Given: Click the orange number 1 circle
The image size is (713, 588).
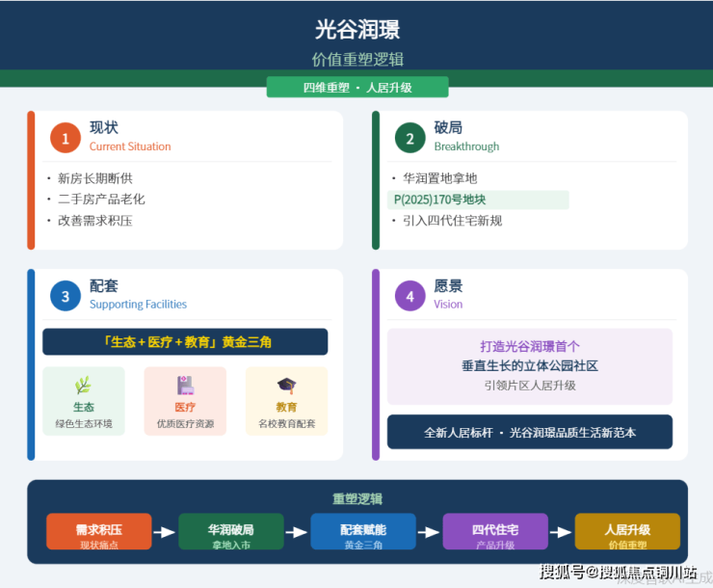Looking at the screenshot, I should (x=66, y=138).
